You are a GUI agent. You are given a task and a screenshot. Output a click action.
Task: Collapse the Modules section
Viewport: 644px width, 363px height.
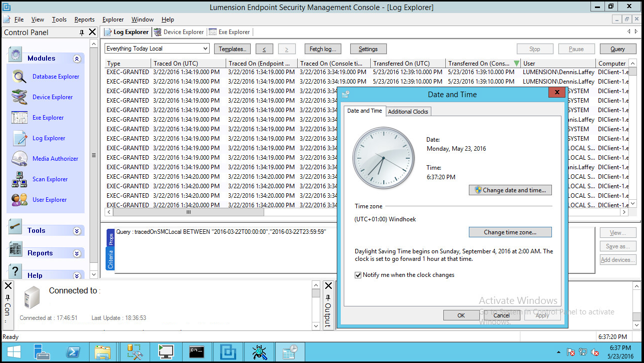[x=77, y=58]
